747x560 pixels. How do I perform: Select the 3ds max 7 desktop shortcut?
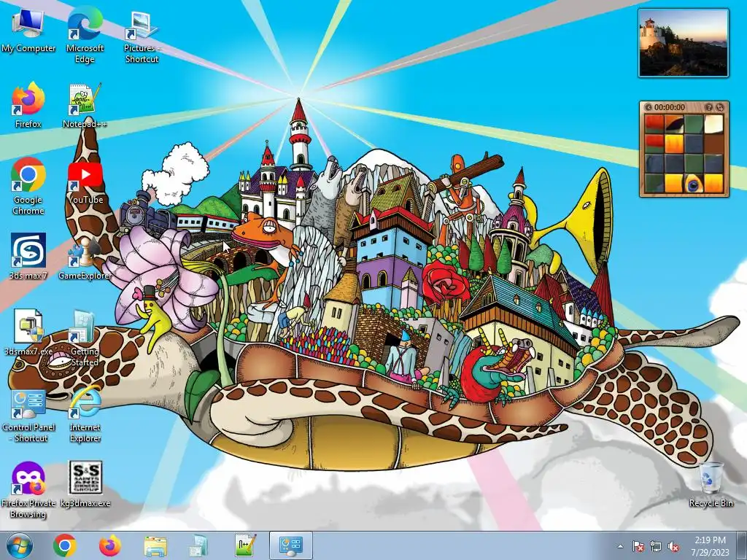pos(28,256)
